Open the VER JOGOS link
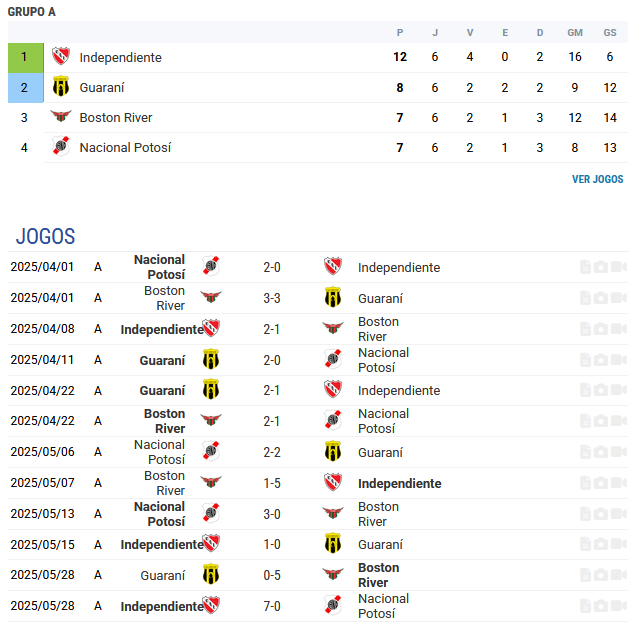Viewport: 629px width, 624px height. coord(597,179)
